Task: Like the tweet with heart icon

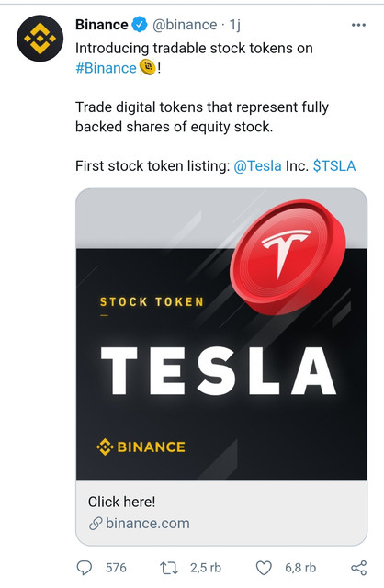Action: pos(264,568)
